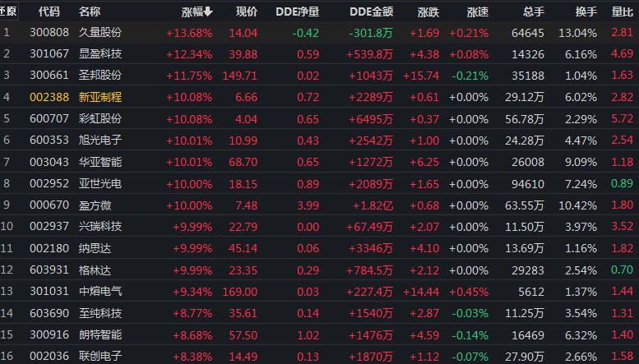Select the 久量股份 stock name
This screenshot has height=364, width=639.
100,33
